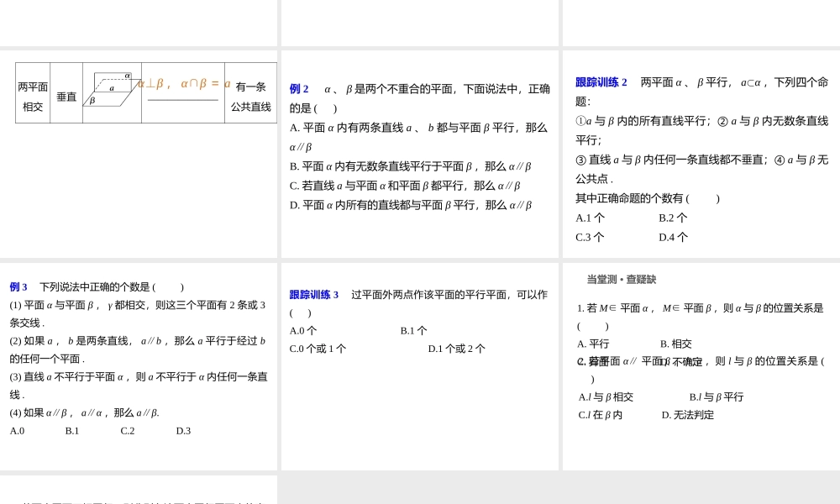
Task: Click statement (1) 平面α与平面β，γ都相交
Action: [x=137, y=314]
